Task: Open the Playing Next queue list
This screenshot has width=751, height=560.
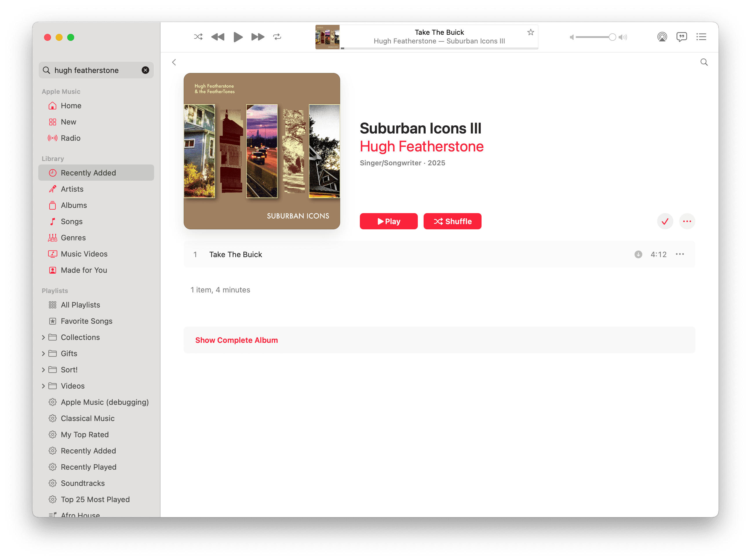Action: [x=701, y=36]
